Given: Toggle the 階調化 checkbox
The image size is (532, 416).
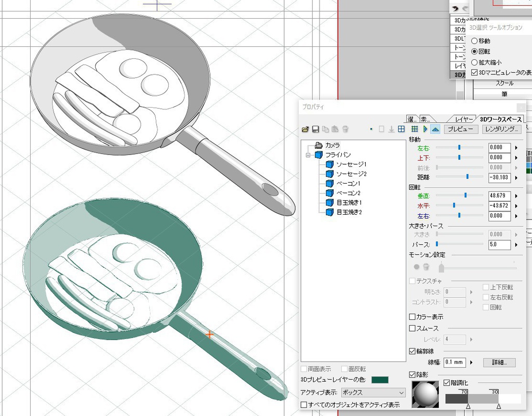Looking at the screenshot, I should pos(447,383).
